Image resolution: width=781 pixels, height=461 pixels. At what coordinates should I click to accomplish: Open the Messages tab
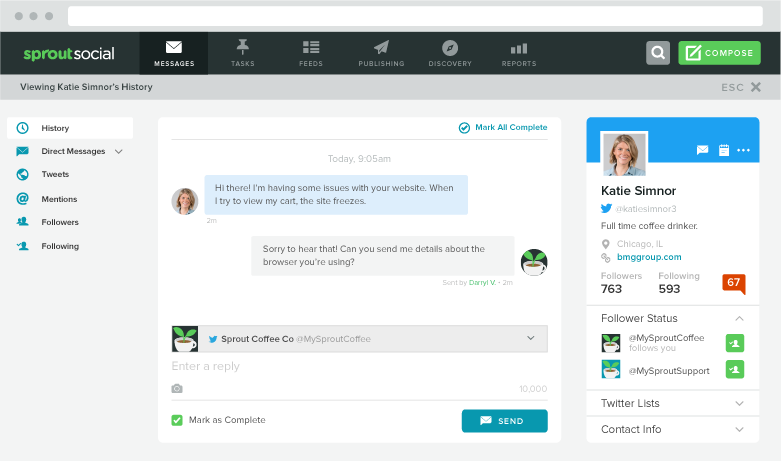[174, 53]
